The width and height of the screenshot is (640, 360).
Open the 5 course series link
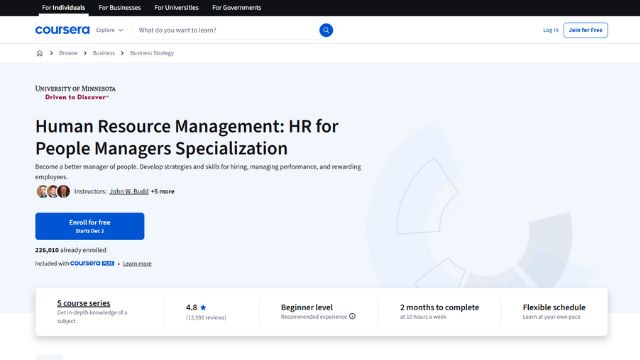pyautogui.click(x=84, y=303)
